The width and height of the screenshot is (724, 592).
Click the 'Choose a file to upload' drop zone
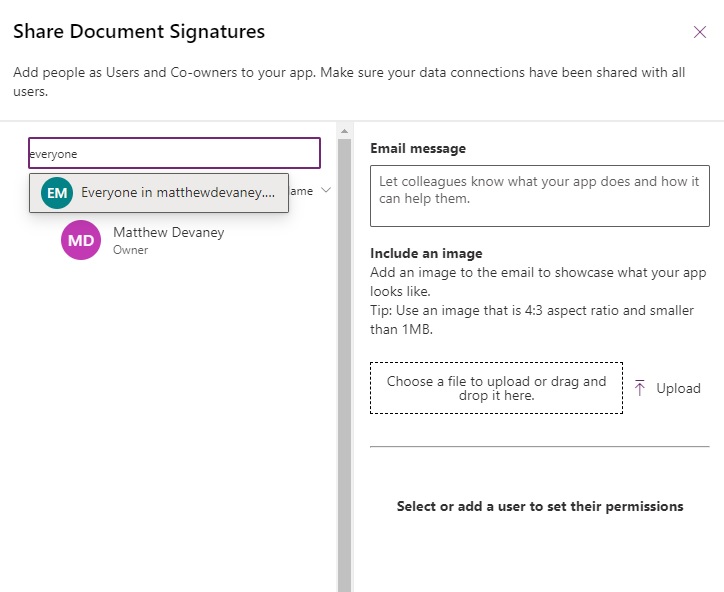496,388
